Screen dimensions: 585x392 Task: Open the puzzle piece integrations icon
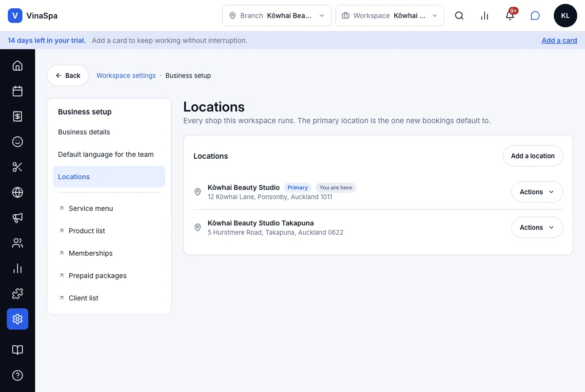pos(18,294)
